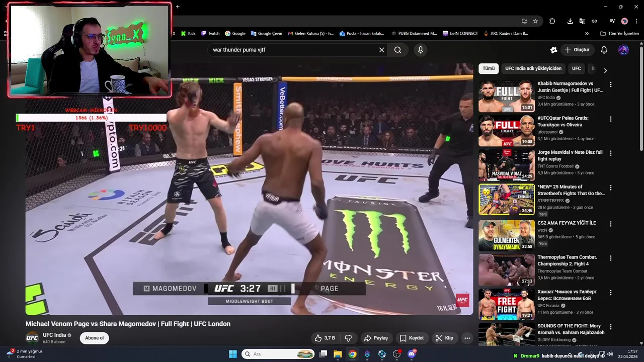Open the PUBG Datamined bookmark
644x362 pixels.
point(414,33)
